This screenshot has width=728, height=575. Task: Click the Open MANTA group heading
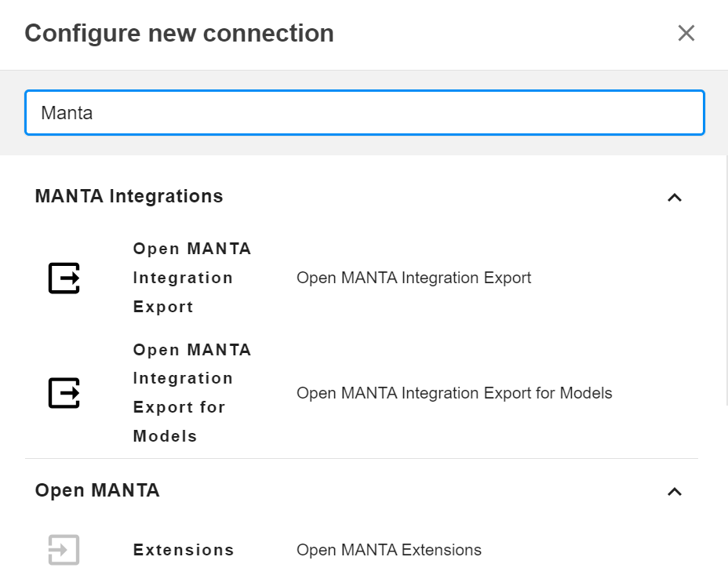97,490
